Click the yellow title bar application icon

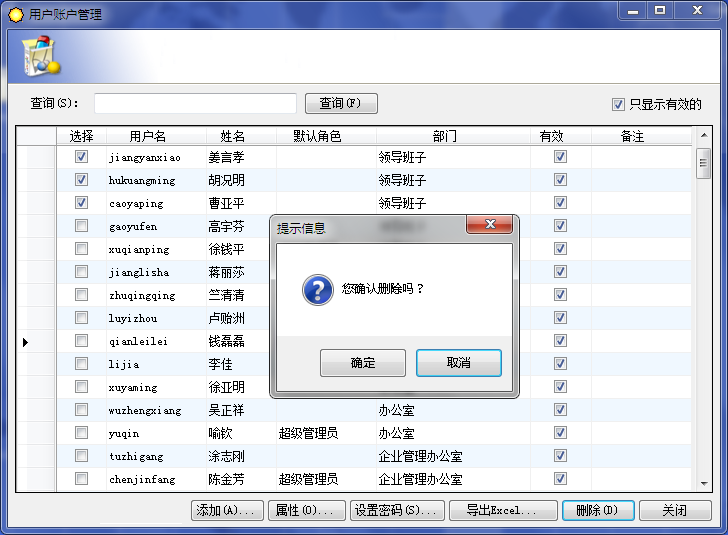[x=16, y=15]
